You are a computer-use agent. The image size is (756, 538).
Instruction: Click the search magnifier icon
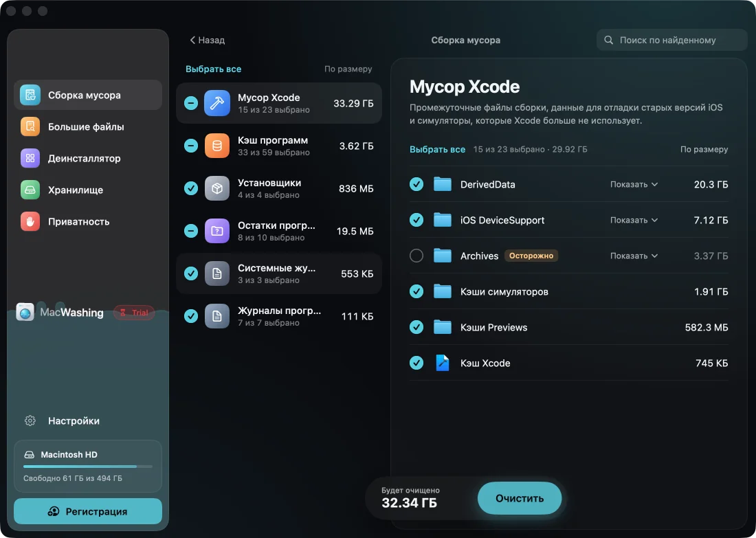click(609, 40)
